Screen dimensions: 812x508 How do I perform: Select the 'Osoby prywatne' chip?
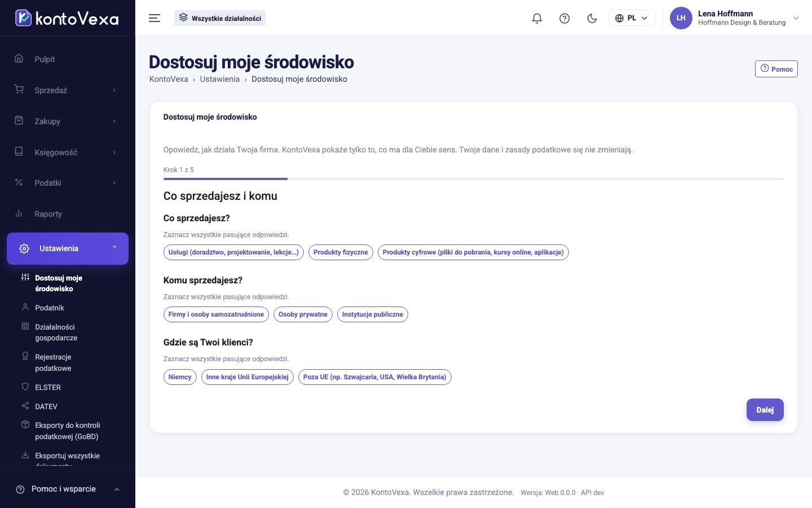click(x=303, y=314)
